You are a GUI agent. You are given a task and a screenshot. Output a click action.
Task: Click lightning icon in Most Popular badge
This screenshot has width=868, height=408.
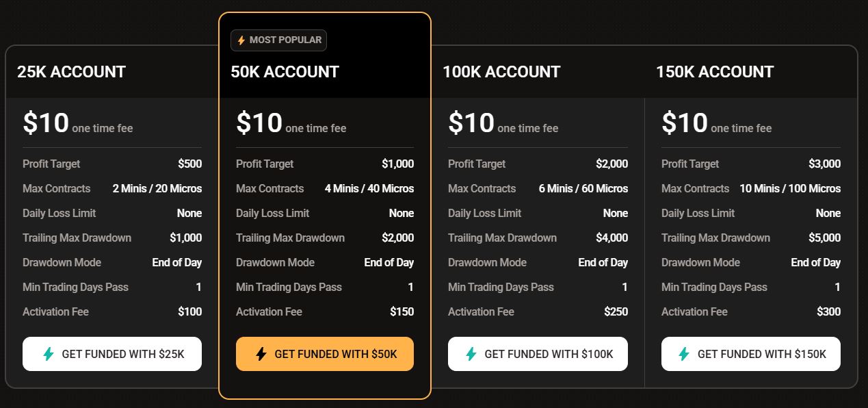241,40
